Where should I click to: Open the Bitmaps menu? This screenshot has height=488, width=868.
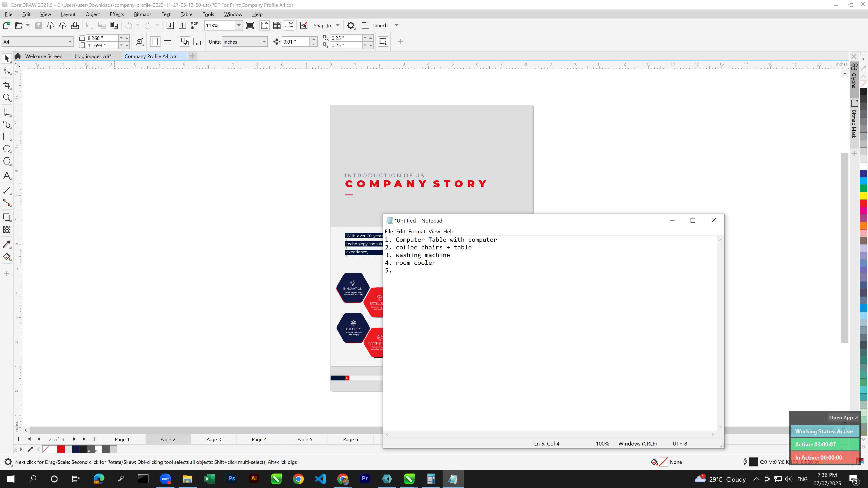pyautogui.click(x=143, y=14)
